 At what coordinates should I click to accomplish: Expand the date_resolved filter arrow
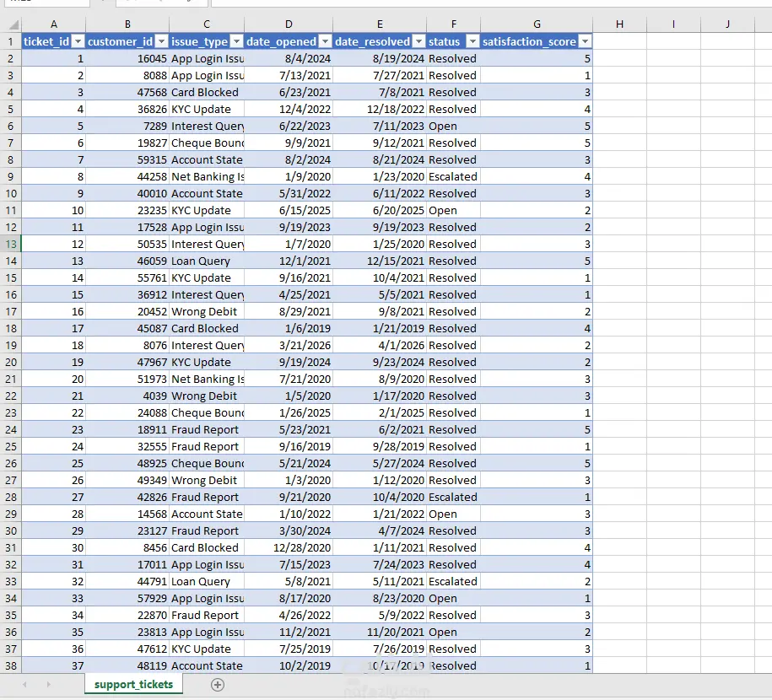point(419,42)
